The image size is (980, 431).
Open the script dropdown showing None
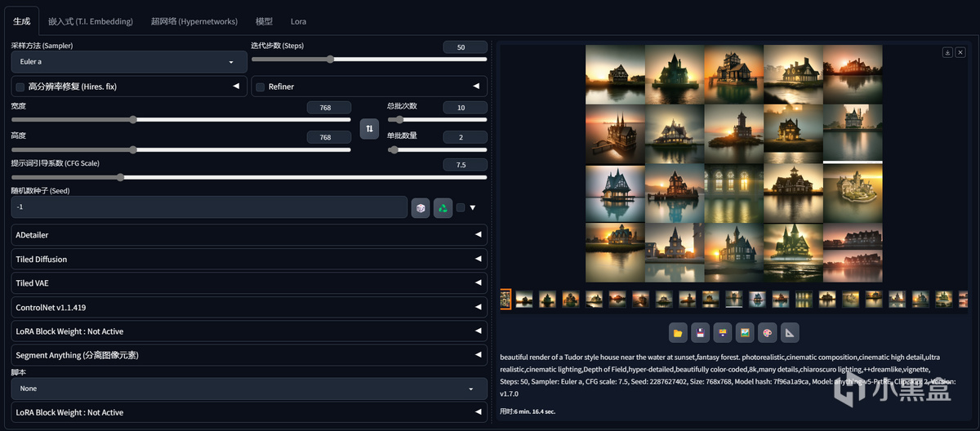coord(249,389)
